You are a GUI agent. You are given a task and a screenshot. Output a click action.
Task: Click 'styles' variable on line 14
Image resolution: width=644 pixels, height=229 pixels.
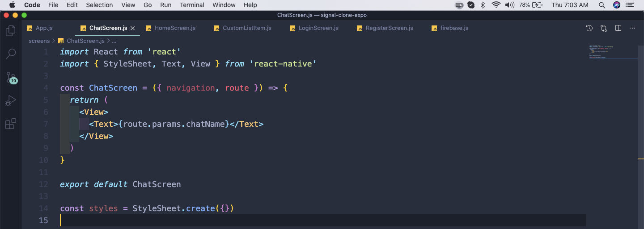point(103,208)
